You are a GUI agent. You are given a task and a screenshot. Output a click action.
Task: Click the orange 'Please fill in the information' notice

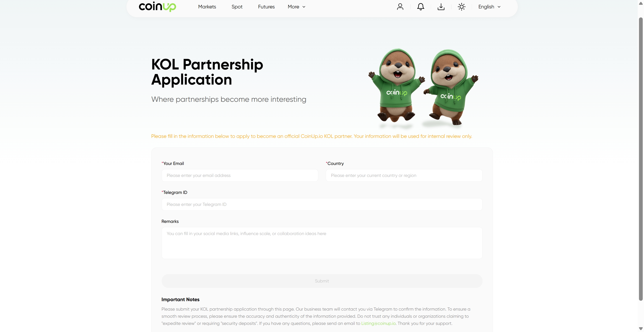[312, 136]
